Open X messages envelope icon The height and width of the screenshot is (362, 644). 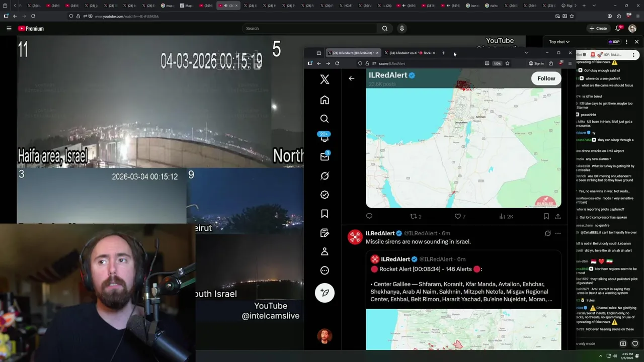tap(325, 156)
